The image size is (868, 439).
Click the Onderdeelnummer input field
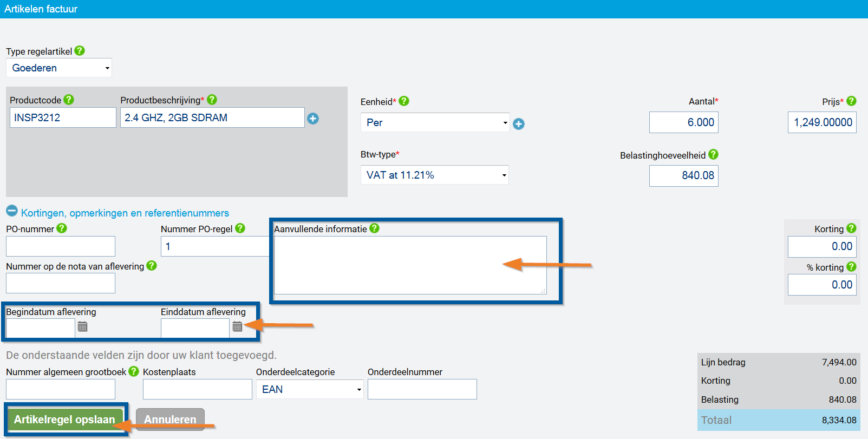[x=422, y=389]
